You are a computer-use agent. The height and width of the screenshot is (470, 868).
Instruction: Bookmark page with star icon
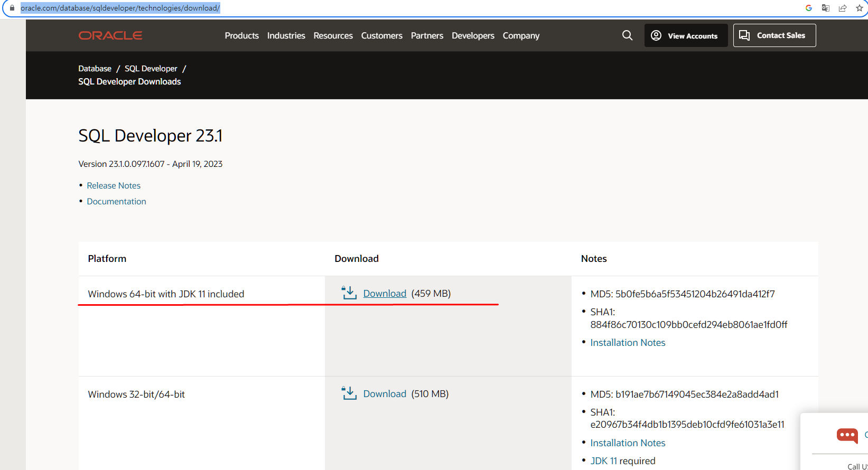[x=860, y=8]
